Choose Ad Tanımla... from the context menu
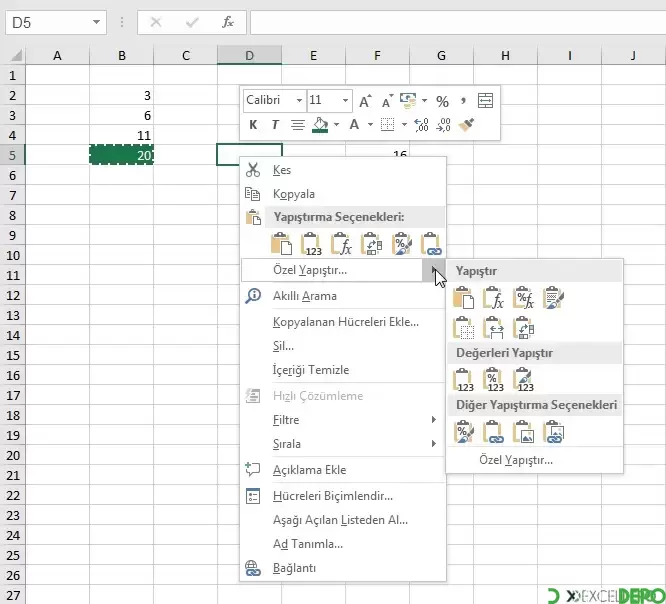 (343, 544)
